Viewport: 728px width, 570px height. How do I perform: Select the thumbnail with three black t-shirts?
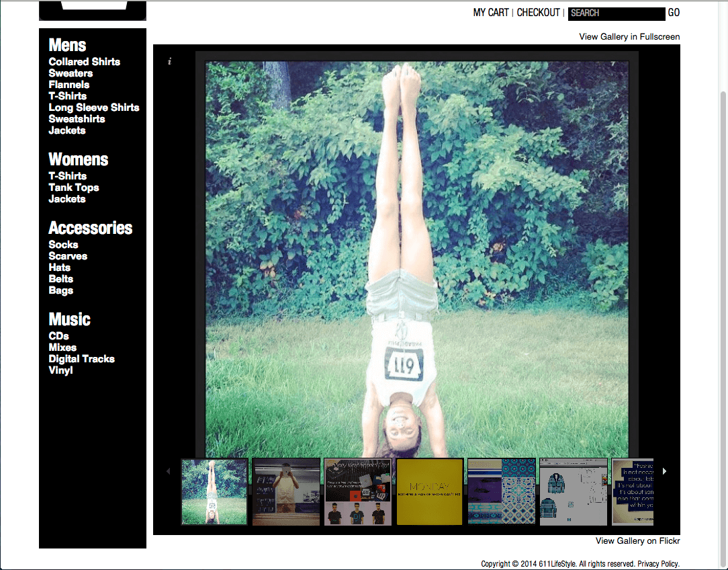tap(358, 491)
